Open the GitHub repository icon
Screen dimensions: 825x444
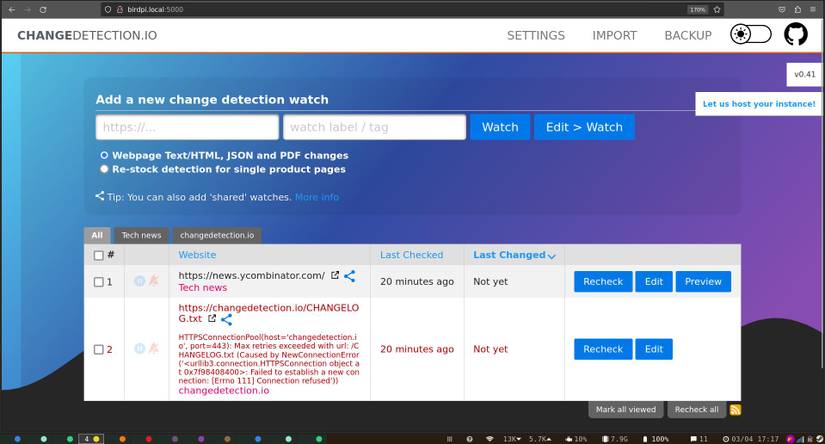pos(796,35)
